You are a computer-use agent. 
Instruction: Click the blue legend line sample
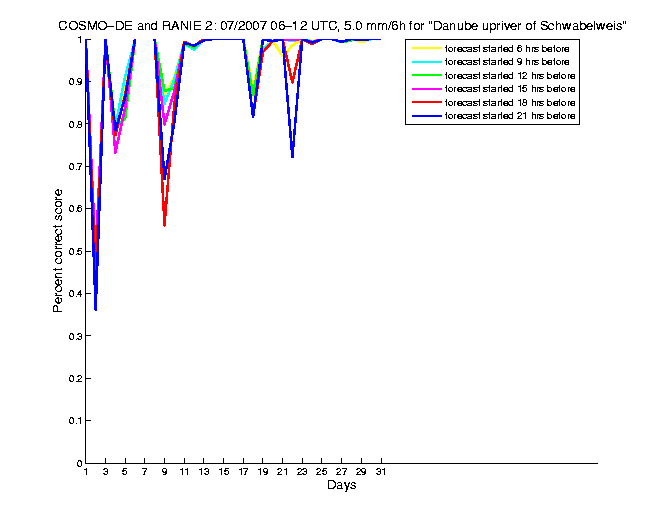427,116
